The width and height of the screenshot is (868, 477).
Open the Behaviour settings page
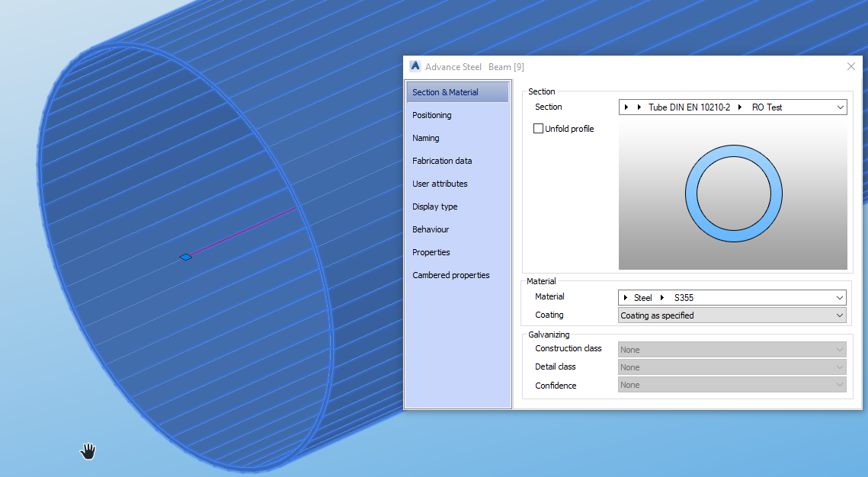click(x=431, y=229)
